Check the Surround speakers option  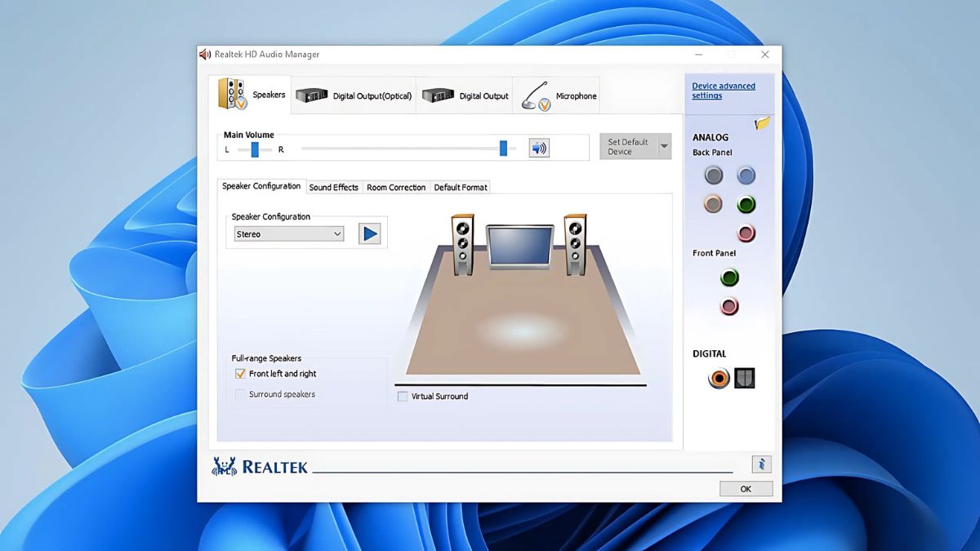click(239, 394)
